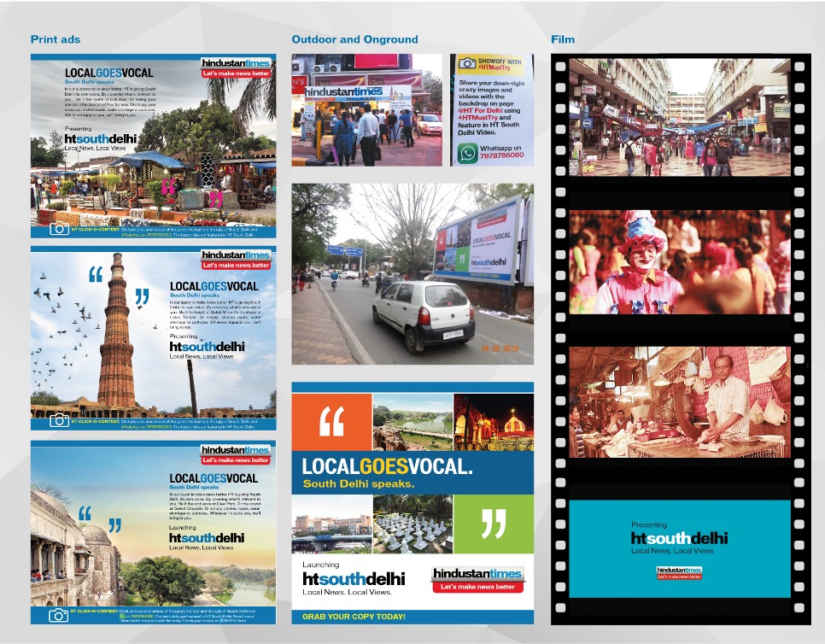Open the butcher shop film frame

pos(680,402)
